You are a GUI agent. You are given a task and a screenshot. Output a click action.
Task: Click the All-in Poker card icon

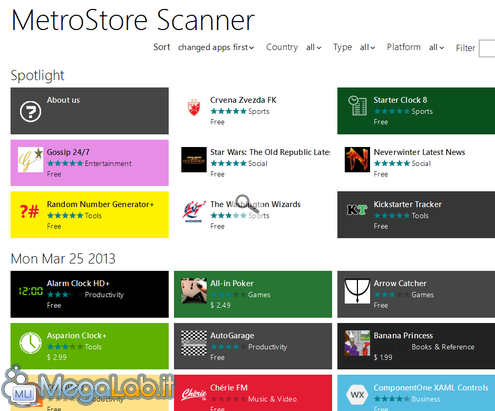tap(194, 291)
